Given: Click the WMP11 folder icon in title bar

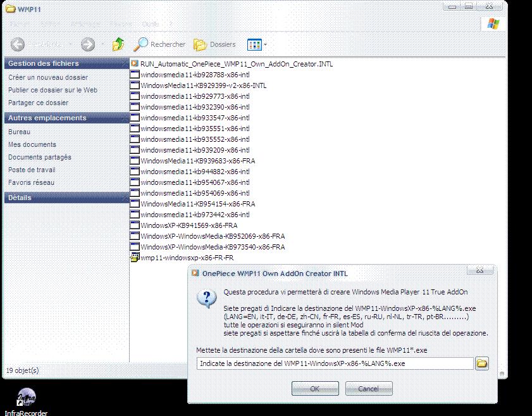Looking at the screenshot, I should [x=11, y=8].
